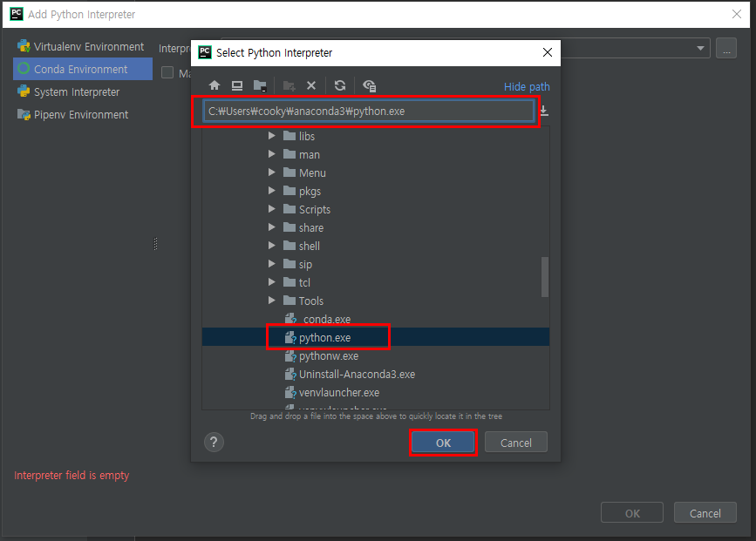
Task: Click the PyCharm logo in the Select Python Interpreter title bar
Action: [x=205, y=52]
